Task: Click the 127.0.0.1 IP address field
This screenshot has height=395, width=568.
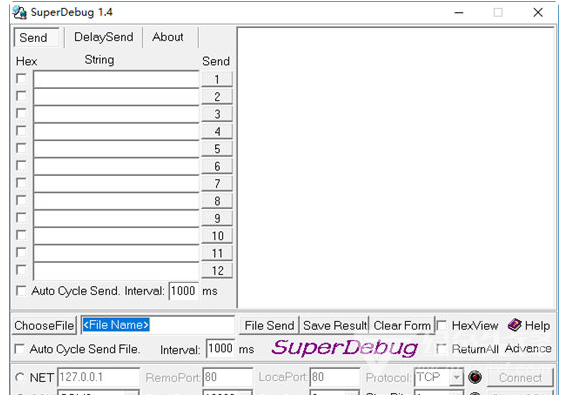Action: click(99, 377)
